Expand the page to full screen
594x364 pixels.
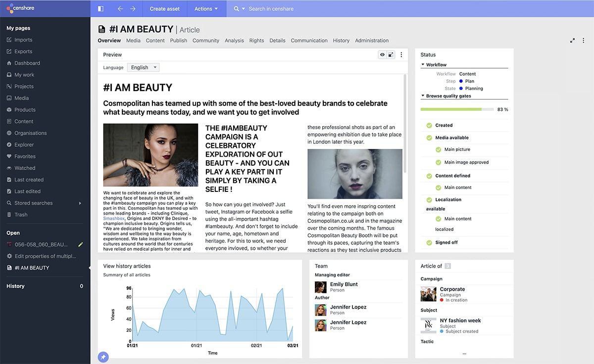[x=573, y=41]
